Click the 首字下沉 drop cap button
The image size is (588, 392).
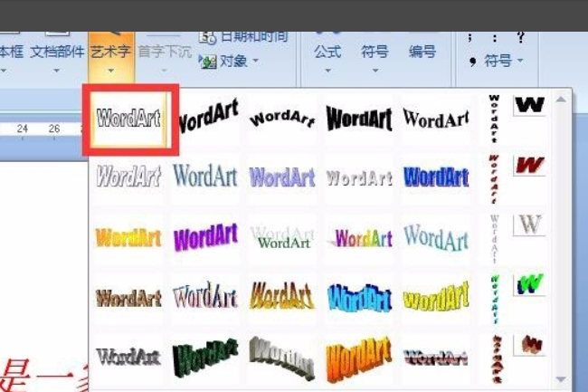pyautogui.click(x=165, y=52)
